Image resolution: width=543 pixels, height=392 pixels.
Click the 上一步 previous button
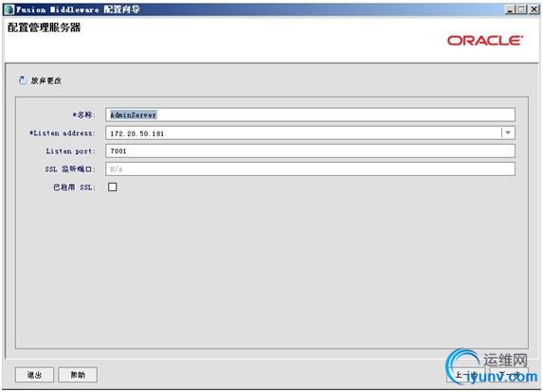[x=466, y=375]
